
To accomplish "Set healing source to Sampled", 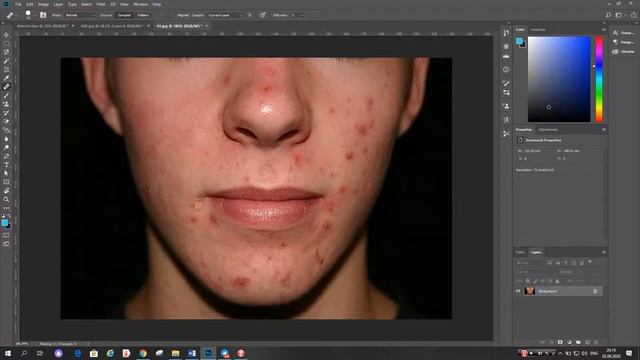I will pyautogui.click(x=124, y=15).
